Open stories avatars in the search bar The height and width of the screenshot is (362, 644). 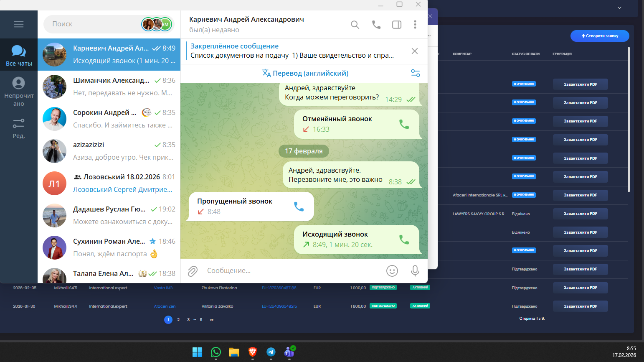(x=157, y=24)
